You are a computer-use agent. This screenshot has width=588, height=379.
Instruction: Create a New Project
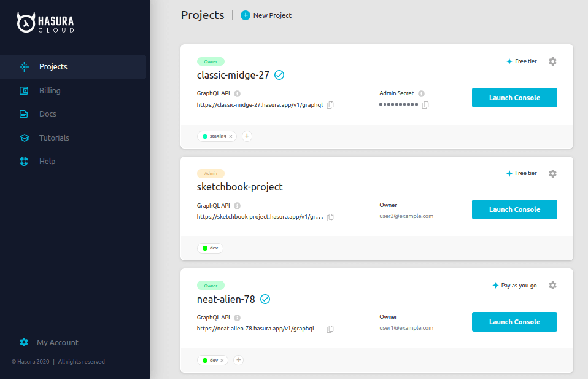coord(266,15)
